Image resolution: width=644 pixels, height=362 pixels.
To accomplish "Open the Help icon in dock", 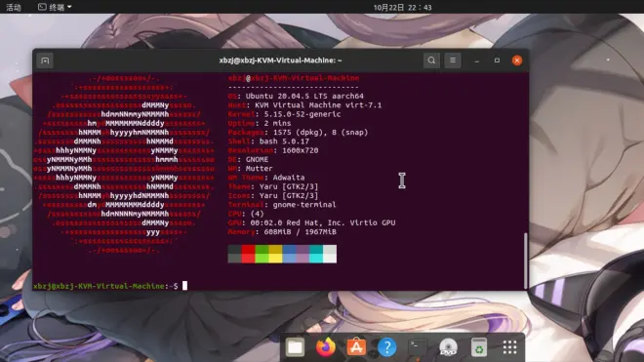I will click(x=387, y=347).
